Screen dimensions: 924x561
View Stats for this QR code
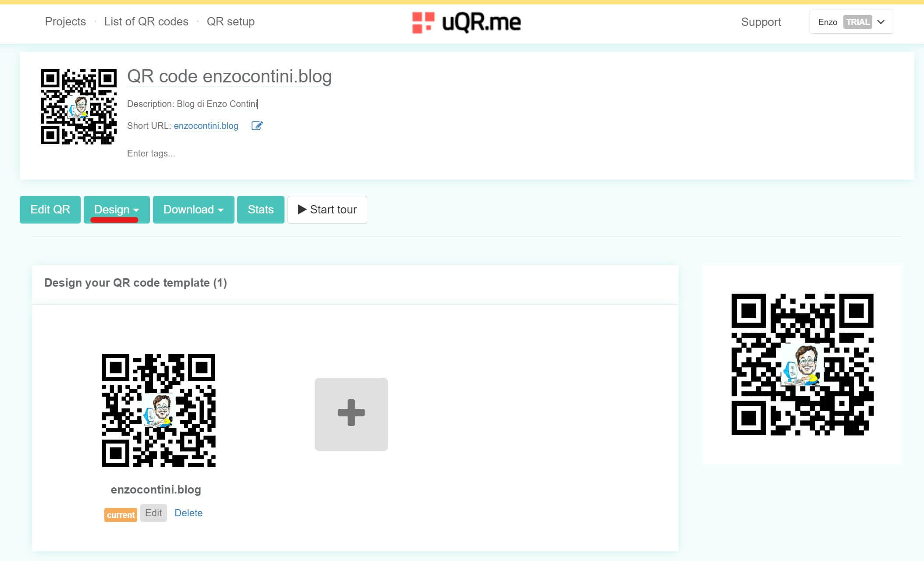(260, 209)
